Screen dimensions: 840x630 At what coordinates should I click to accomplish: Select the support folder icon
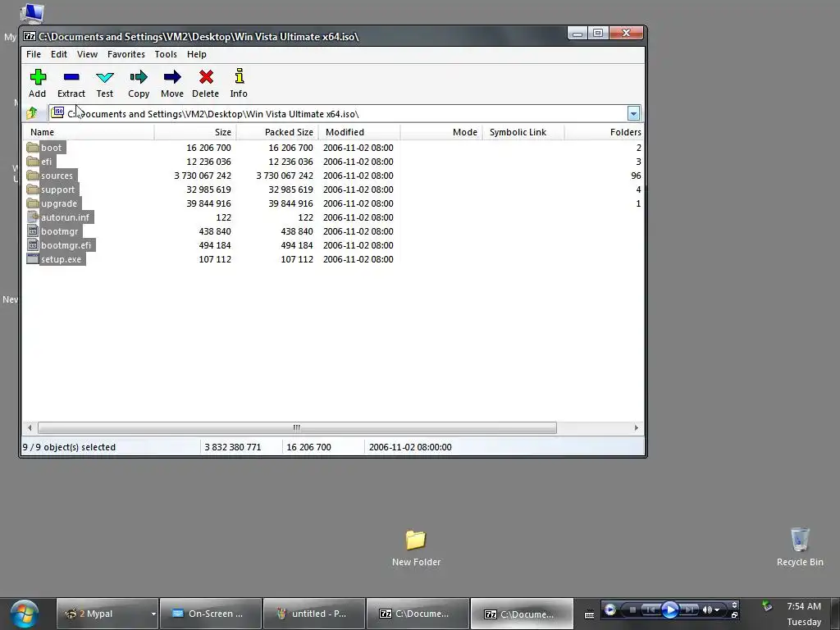coord(33,189)
